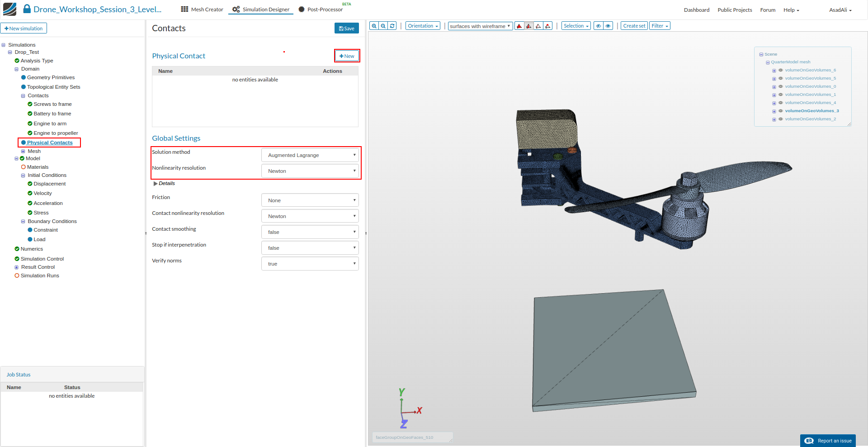Open the AsadAli user account menu
The width and height of the screenshot is (868, 447).
click(840, 10)
